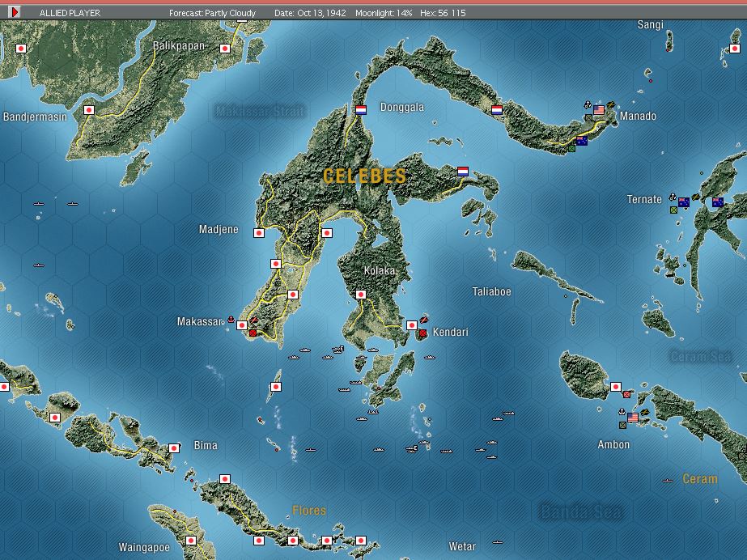This screenshot has width=747, height=560.
Task: Click the airfield icon beside Manado flag
Action: coord(610,106)
